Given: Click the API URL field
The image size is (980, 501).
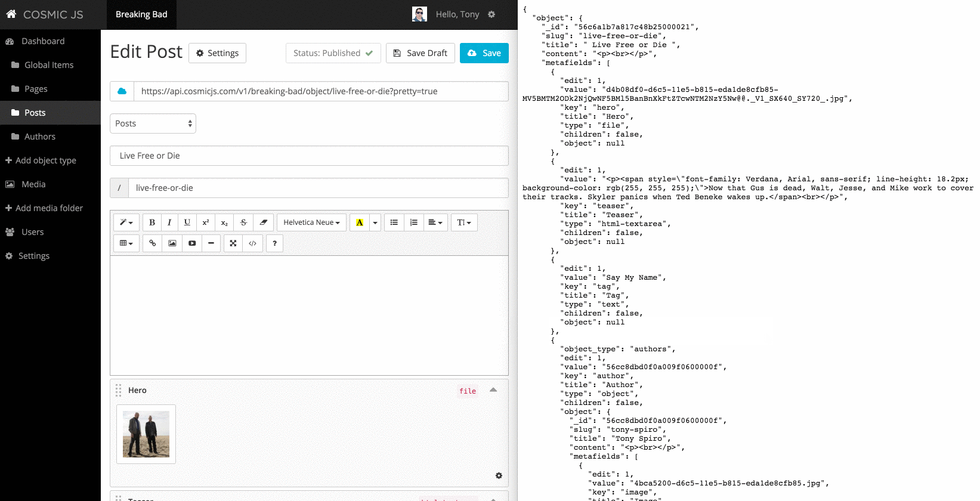Looking at the screenshot, I should (x=321, y=91).
